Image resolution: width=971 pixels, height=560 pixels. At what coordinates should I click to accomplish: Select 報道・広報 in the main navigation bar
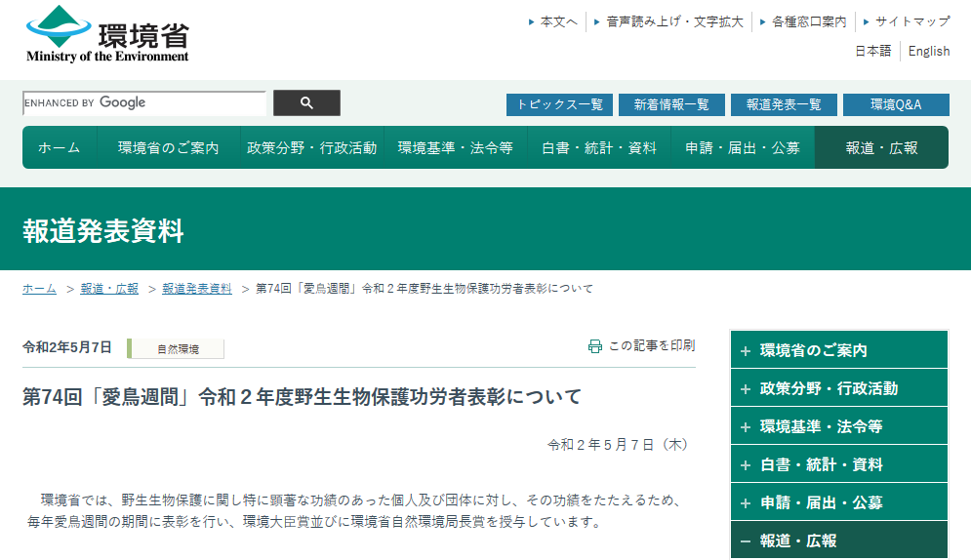[881, 148]
